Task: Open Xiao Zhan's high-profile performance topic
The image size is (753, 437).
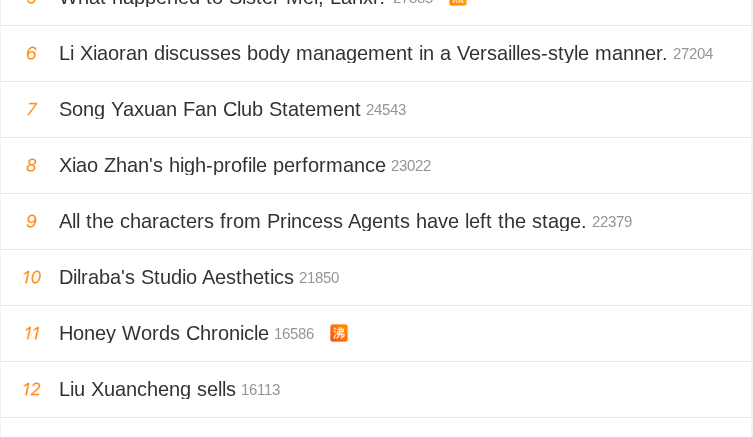Action: pos(222,165)
